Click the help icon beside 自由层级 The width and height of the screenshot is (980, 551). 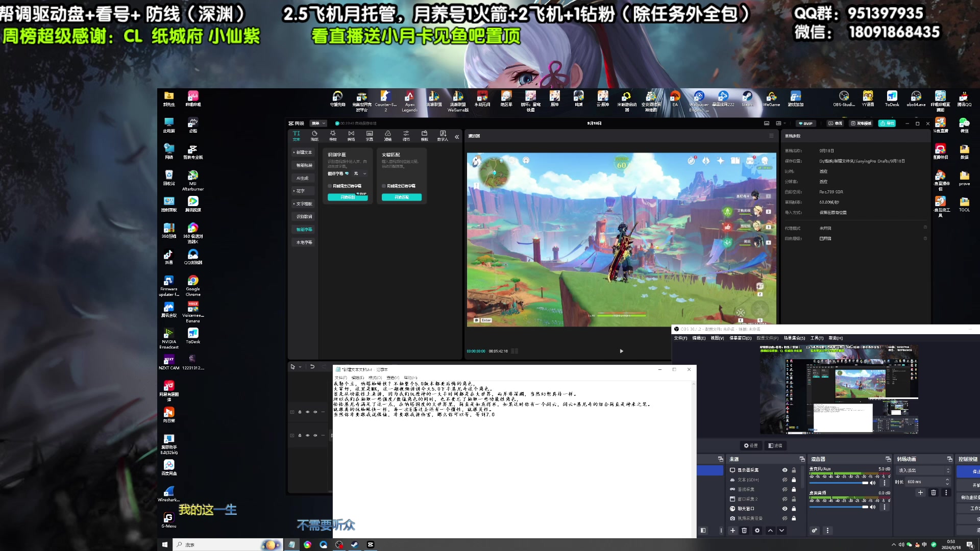[925, 238]
